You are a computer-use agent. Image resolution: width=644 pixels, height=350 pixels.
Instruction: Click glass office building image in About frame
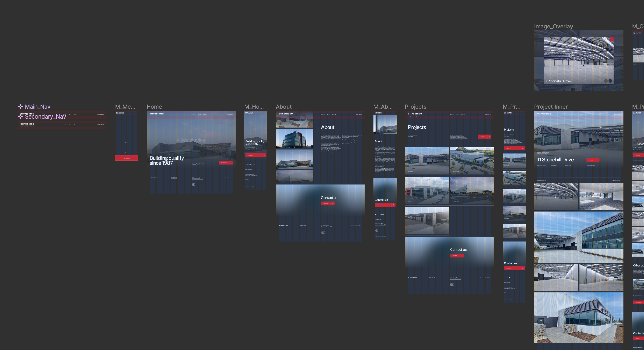(x=294, y=138)
